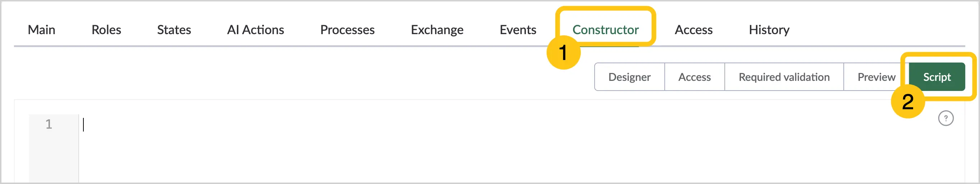The height and width of the screenshot is (184, 980).
Task: Select the Designer mode button
Action: coord(629,77)
